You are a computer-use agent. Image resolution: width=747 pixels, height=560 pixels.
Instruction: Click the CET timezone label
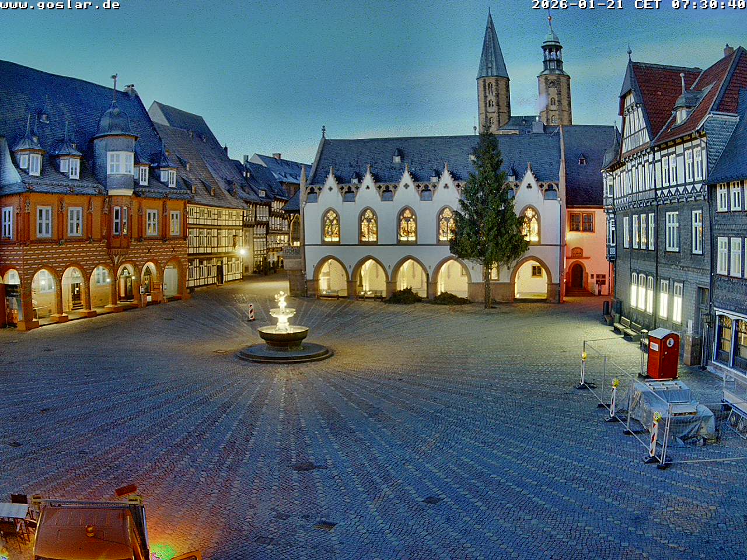click(x=647, y=5)
